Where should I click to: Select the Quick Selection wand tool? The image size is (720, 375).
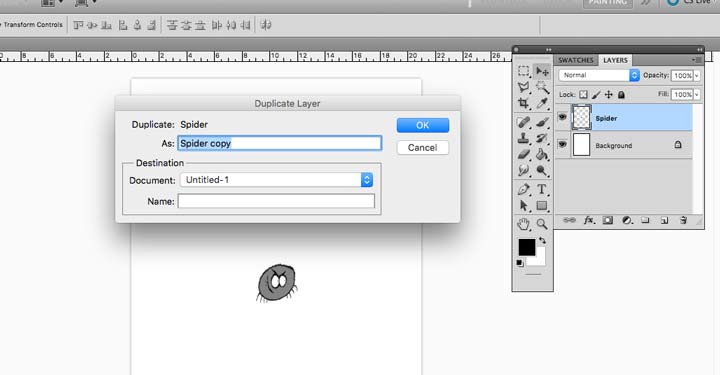[x=542, y=87]
